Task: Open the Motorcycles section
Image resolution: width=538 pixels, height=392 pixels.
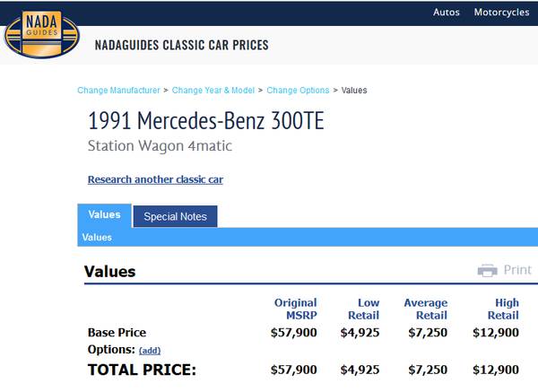Action: 501,13
